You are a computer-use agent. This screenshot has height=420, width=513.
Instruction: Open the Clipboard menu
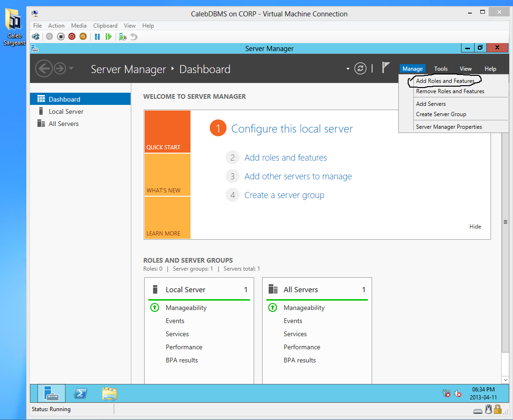[105, 26]
